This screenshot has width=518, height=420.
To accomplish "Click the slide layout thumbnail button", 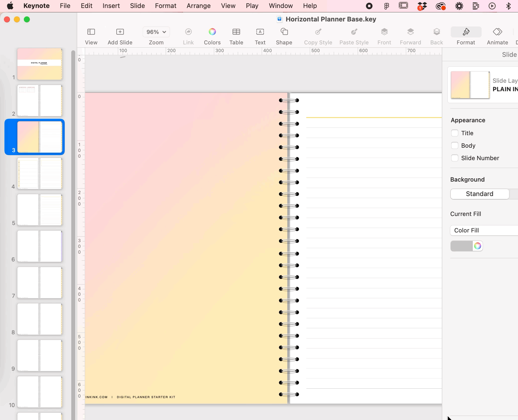I will 470,85.
